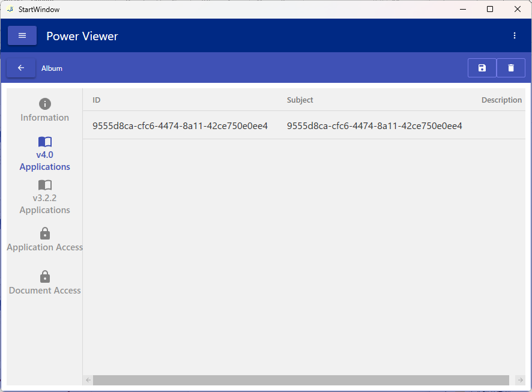The image size is (532, 392).
Task: Click the Description column header
Action: pos(501,100)
